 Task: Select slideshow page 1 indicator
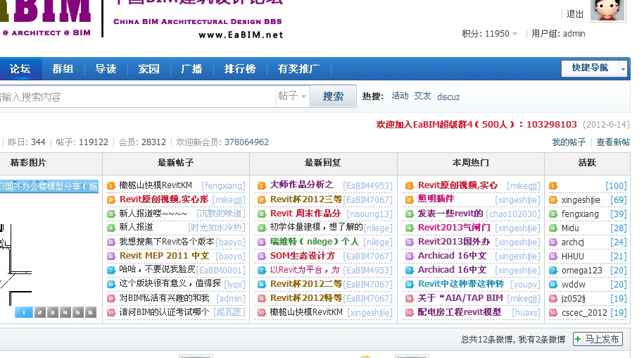pos(24,312)
